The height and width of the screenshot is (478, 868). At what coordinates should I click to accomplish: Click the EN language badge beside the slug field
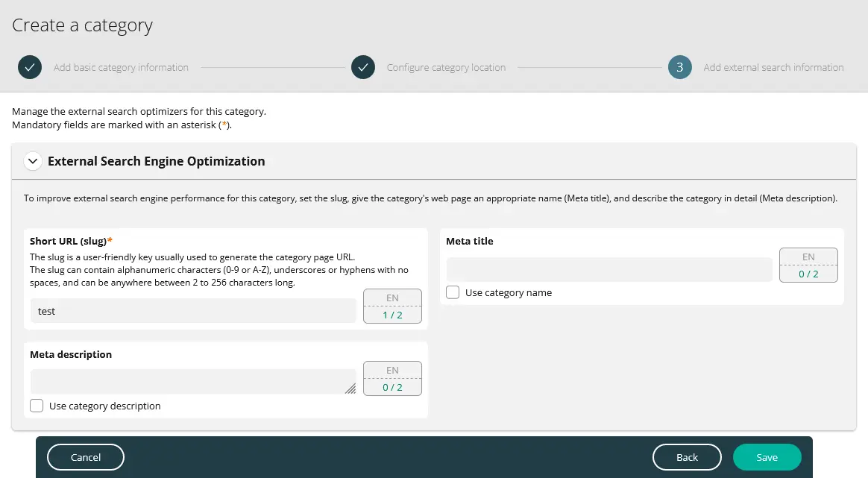(392, 298)
